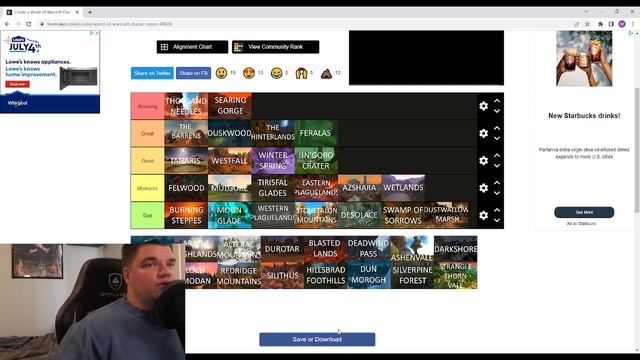The width and height of the screenshot is (640, 360).
Task: Reload the page in browser toolbar
Action: tap(29, 24)
